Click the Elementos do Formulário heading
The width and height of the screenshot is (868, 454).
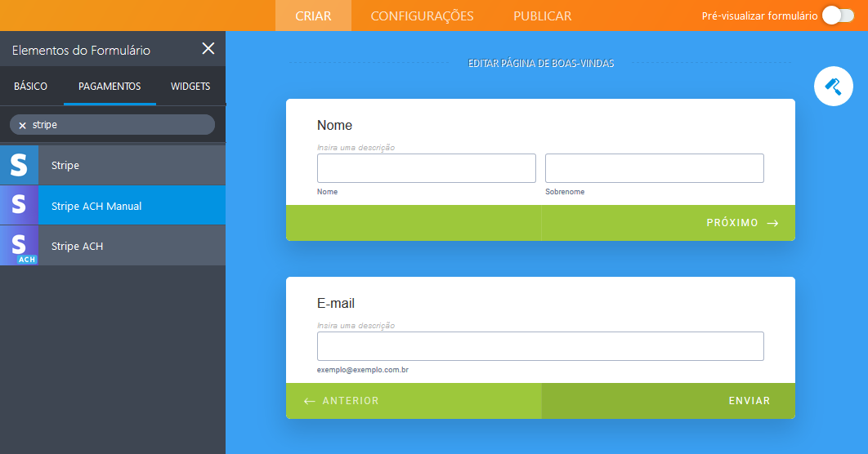(x=82, y=51)
